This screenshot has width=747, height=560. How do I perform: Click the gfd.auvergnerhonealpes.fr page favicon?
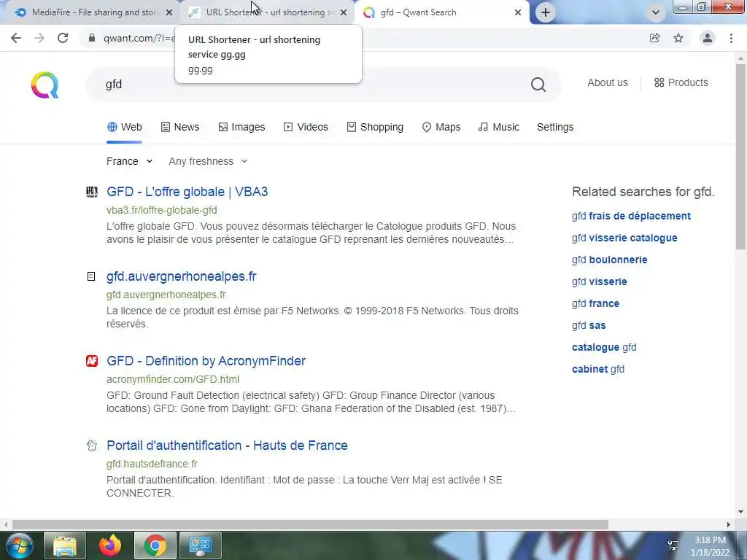[91, 276]
